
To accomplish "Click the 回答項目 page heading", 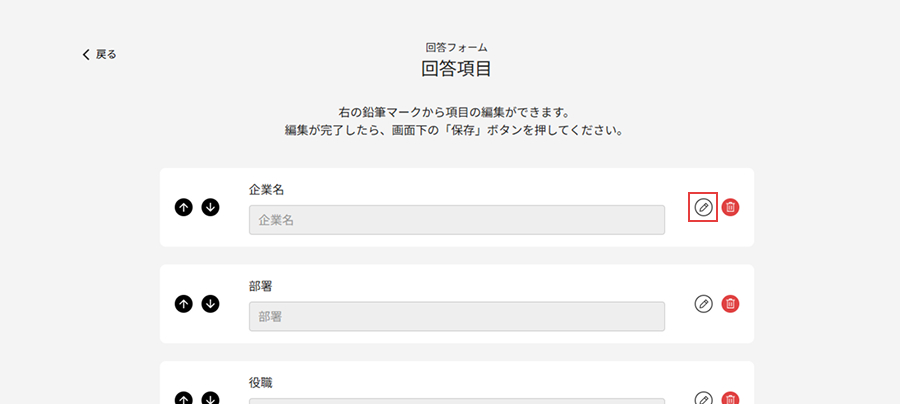I will (456, 69).
